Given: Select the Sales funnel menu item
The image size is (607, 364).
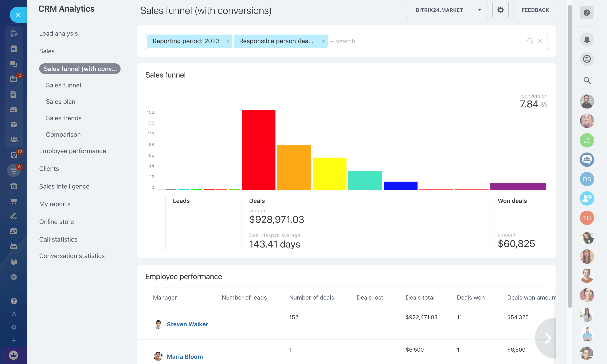Looking at the screenshot, I should [63, 85].
